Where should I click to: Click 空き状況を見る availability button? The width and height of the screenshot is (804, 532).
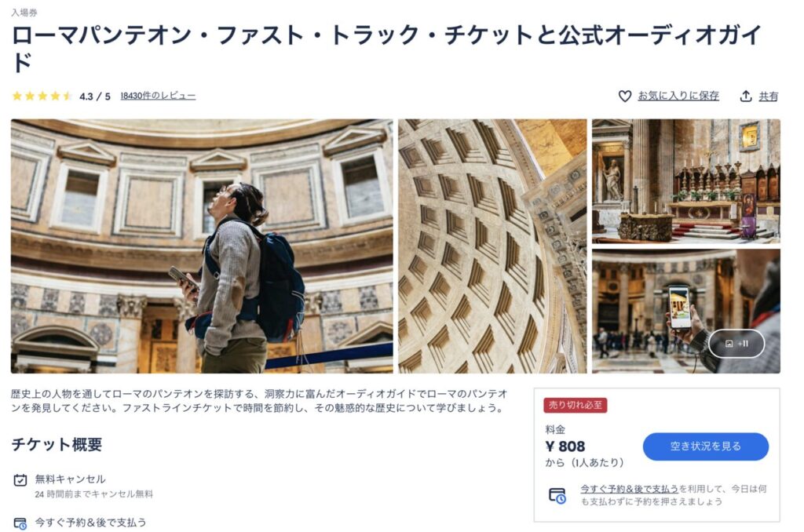pyautogui.click(x=706, y=446)
